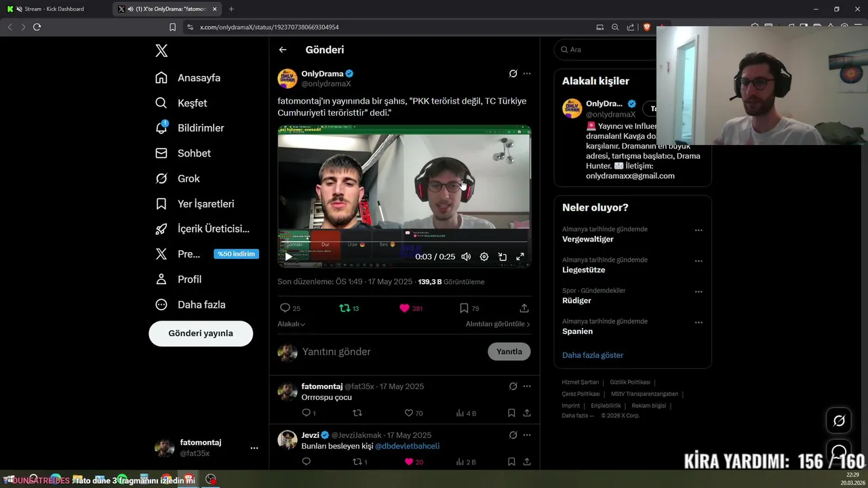Like fatomontaj comment with 70 likes
This screenshot has width=868, height=488.
coord(414,413)
